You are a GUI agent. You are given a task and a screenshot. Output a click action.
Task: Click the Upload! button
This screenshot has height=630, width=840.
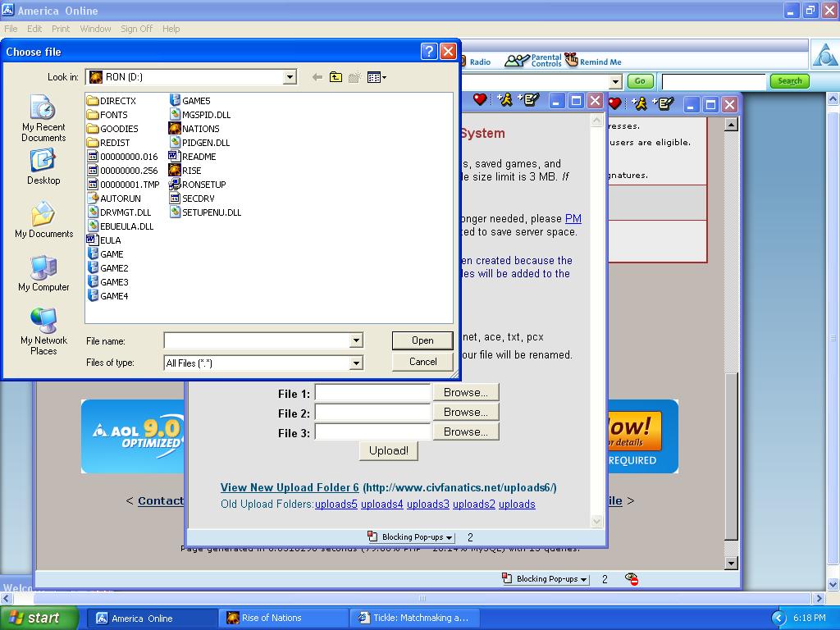388,451
